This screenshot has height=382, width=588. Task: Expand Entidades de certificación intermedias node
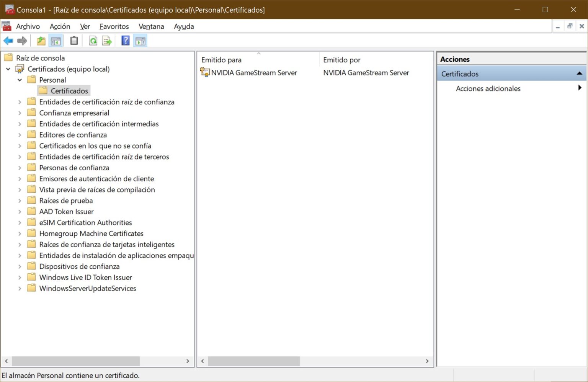[x=20, y=124]
